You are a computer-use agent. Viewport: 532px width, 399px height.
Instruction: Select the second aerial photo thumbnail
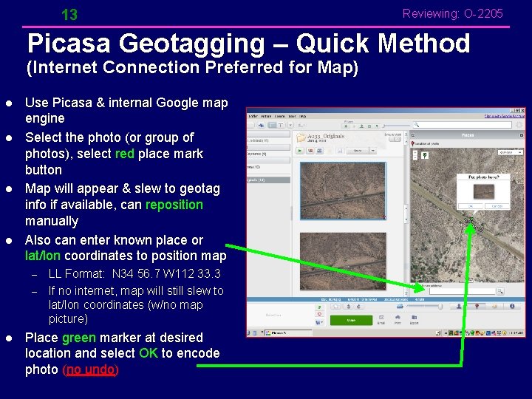tap(343, 262)
